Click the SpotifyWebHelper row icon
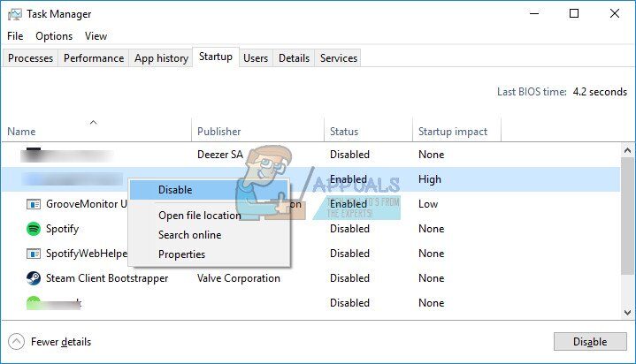636x364 pixels. (34, 254)
